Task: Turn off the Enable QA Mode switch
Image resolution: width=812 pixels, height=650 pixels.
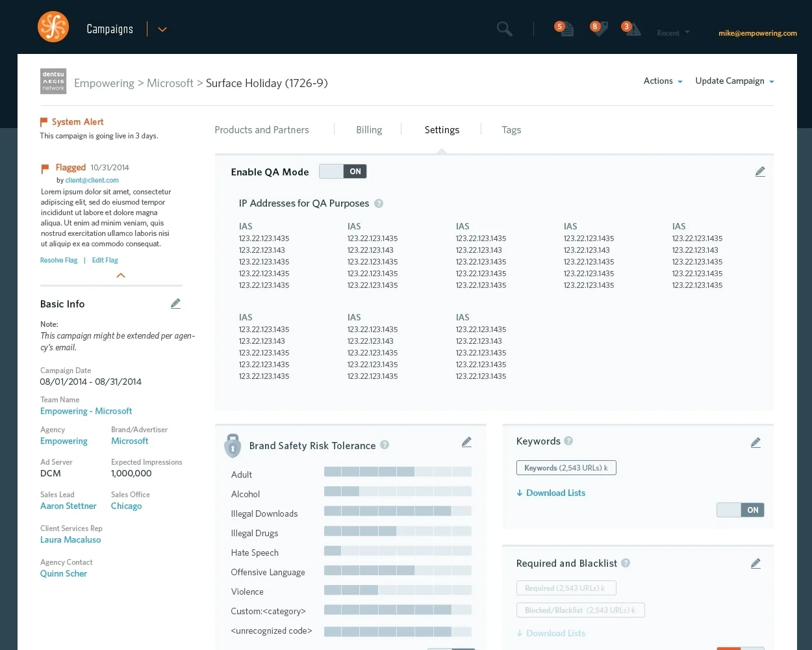Action: 343,172
